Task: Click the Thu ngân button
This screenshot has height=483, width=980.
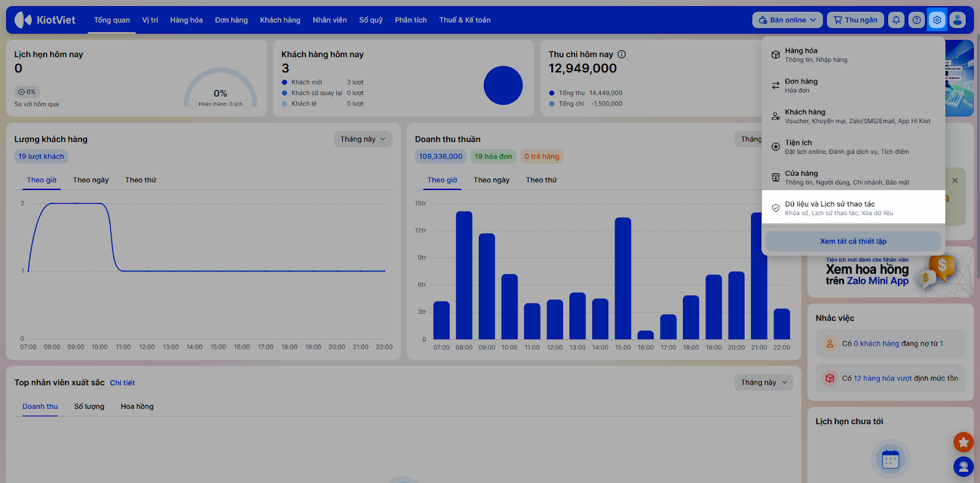Action: 855,20
